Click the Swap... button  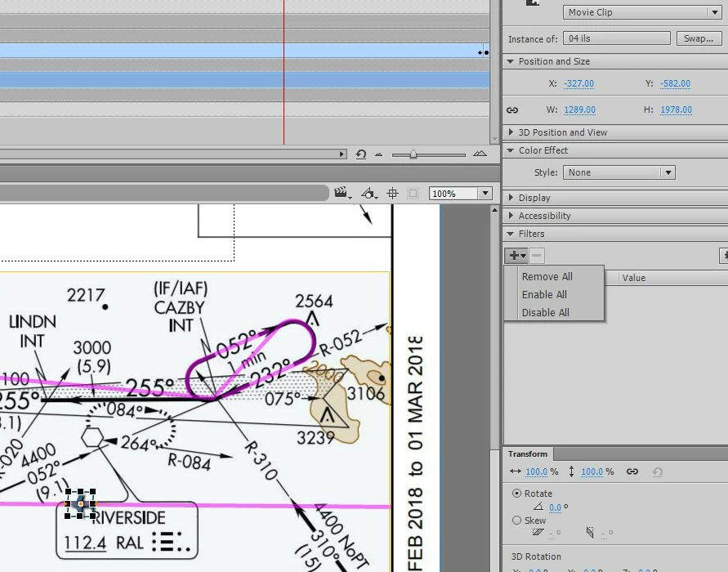(699, 38)
